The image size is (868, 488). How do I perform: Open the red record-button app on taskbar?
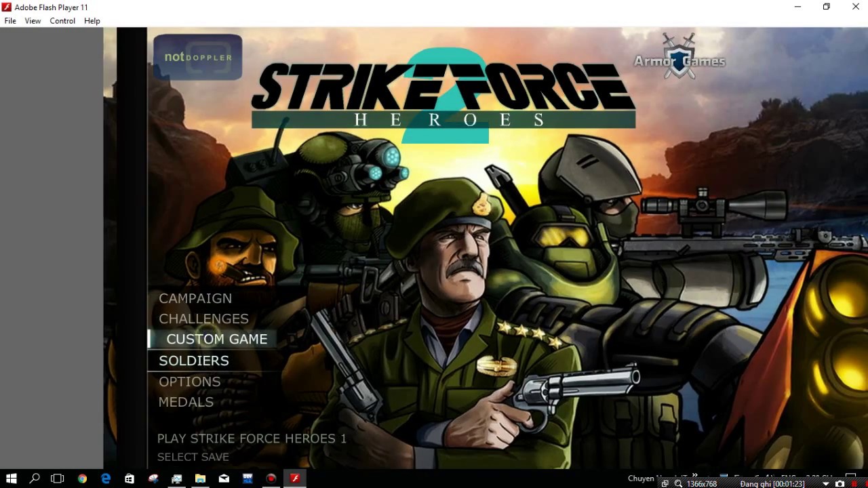271,479
